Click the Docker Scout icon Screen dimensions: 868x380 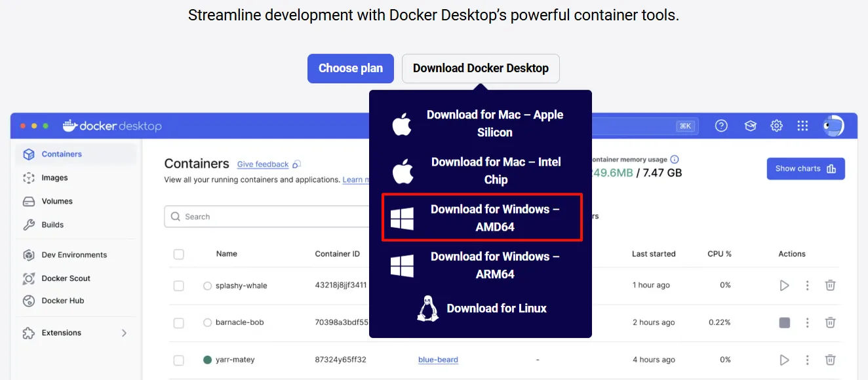click(x=28, y=278)
